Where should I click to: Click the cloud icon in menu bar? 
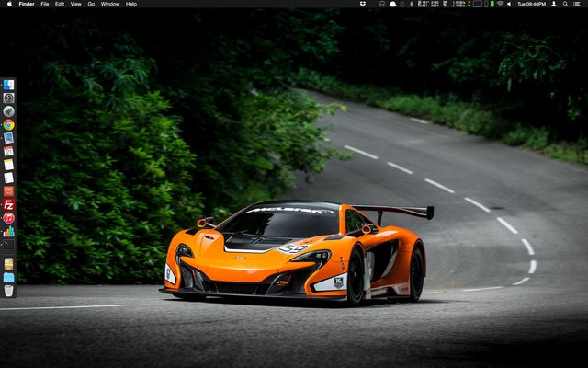[392, 4]
